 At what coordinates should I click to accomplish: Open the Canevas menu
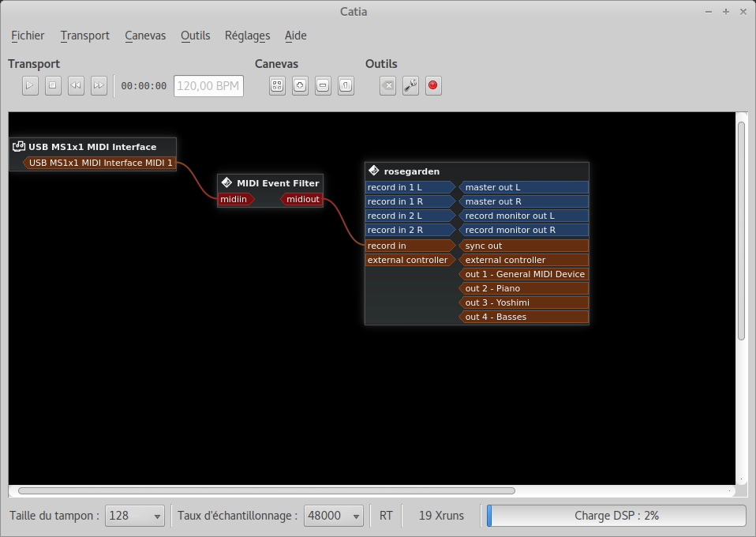(145, 36)
